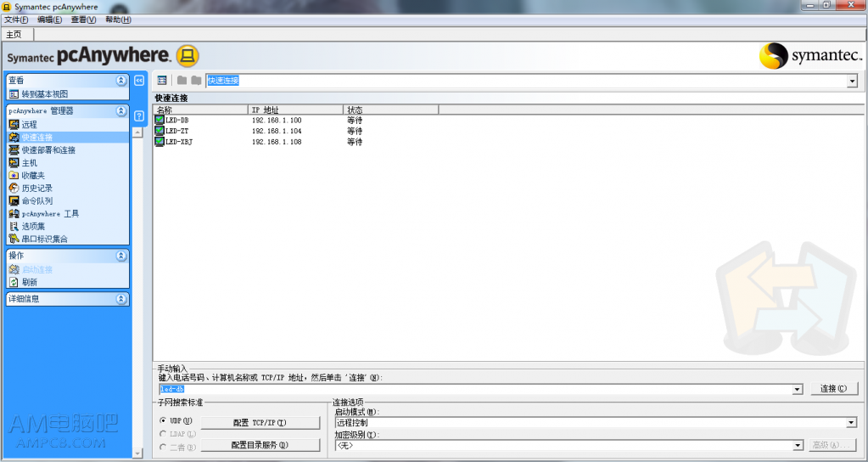Viewport: 868px width, 462px height.
Task: Click the 等待 status of LED-ZT
Action: [355, 132]
